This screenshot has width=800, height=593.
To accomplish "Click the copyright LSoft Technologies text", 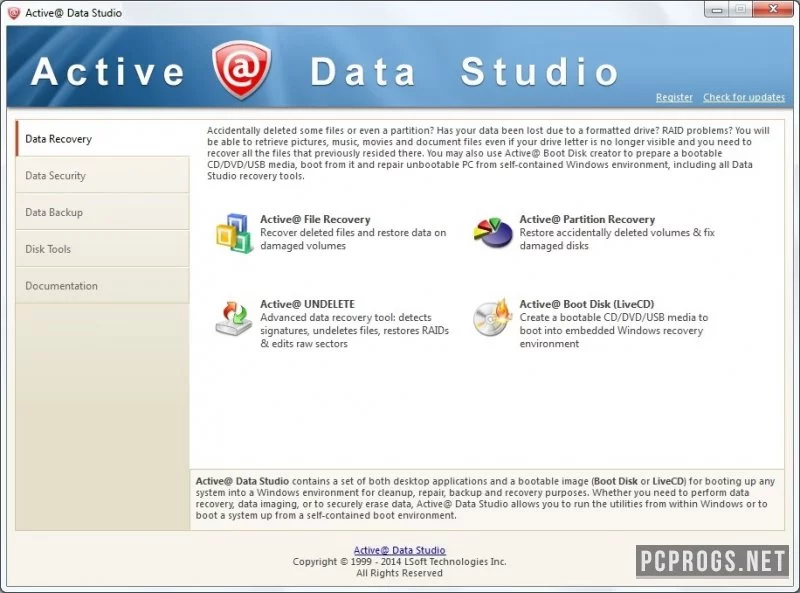I will tap(399, 562).
